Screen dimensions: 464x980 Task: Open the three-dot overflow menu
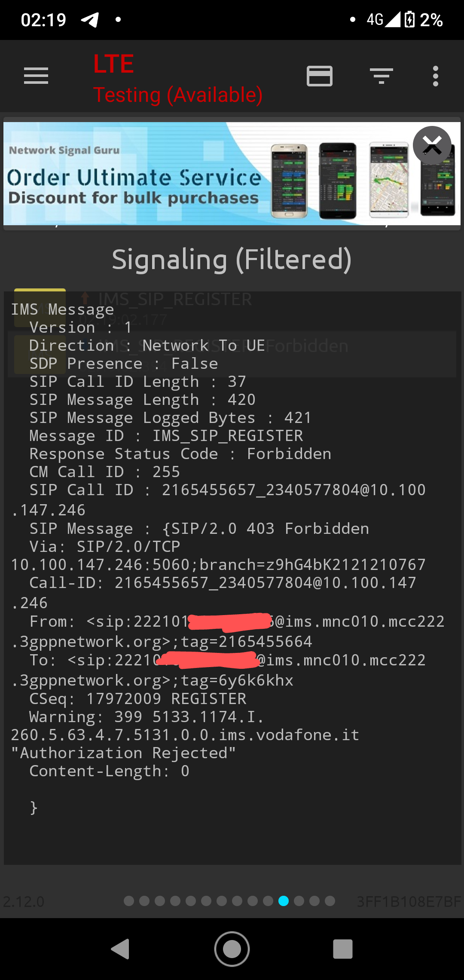tap(435, 76)
